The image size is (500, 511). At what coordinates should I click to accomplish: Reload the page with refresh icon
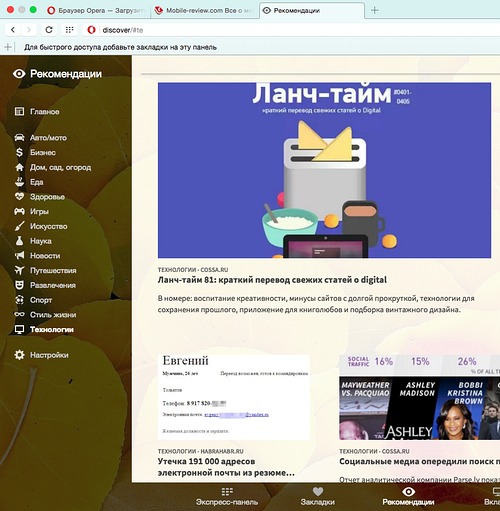click(x=49, y=30)
